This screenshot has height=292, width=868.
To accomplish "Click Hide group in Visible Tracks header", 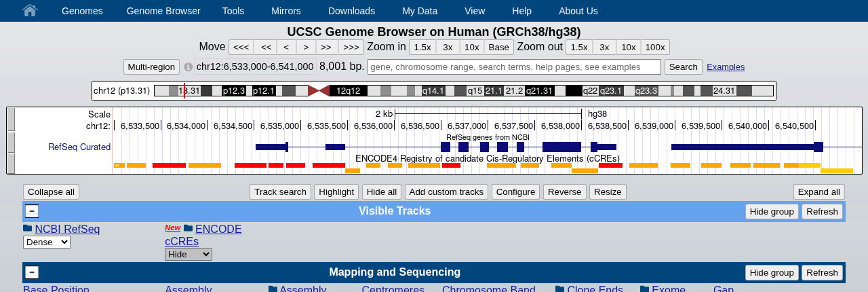I will (x=772, y=211).
